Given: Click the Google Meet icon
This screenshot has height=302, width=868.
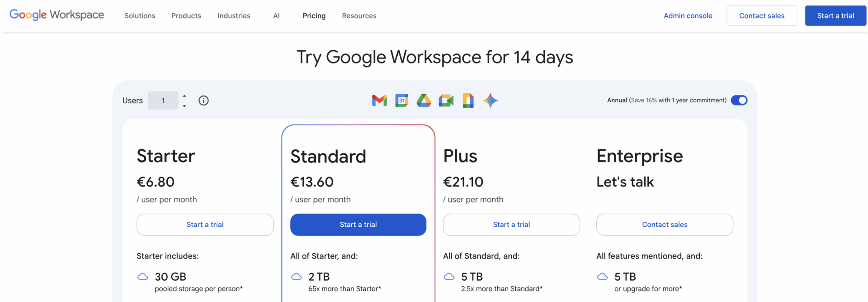Looking at the screenshot, I should tap(446, 101).
